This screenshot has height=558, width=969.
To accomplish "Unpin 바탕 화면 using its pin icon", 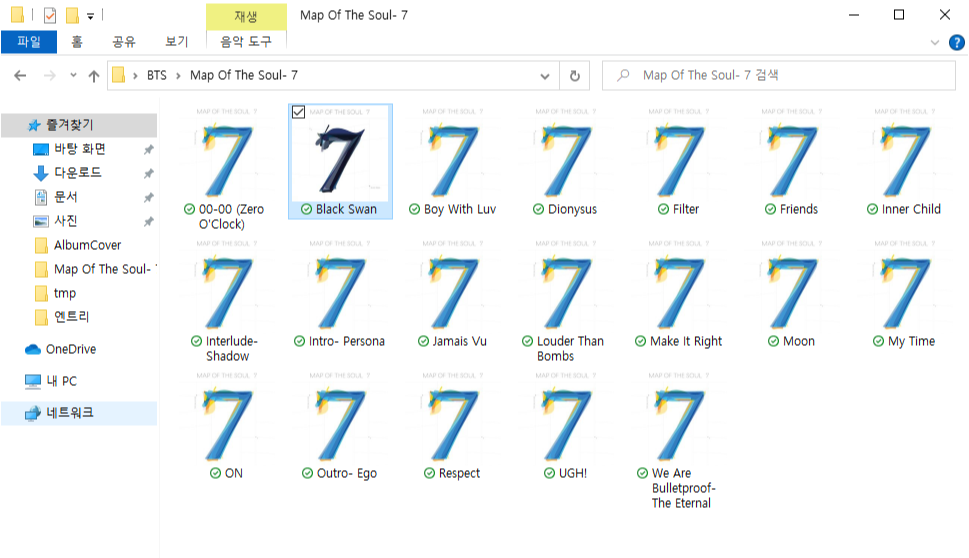I will 148,150.
